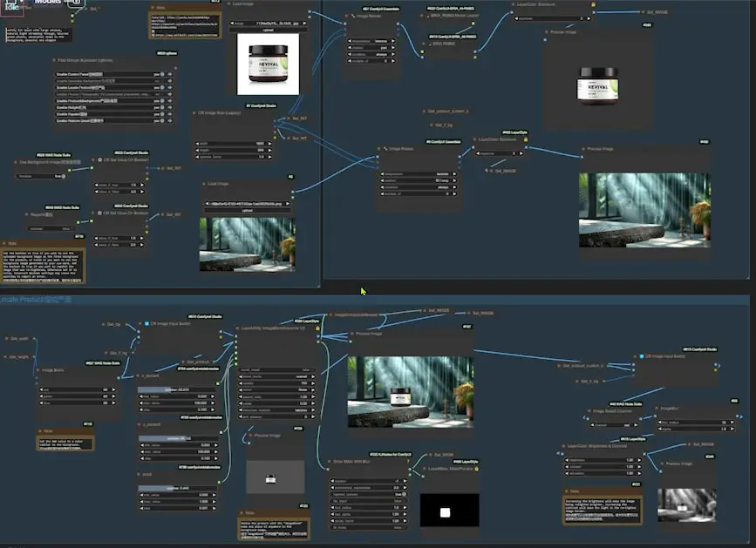Click upload button in top Load Image node
This screenshot has height=548, width=756.
point(268,30)
